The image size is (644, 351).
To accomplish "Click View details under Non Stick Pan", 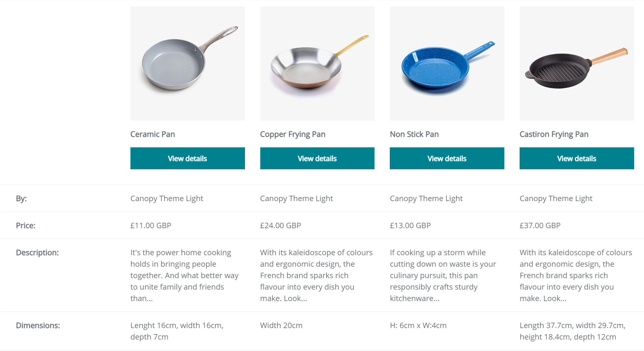I will [x=447, y=158].
